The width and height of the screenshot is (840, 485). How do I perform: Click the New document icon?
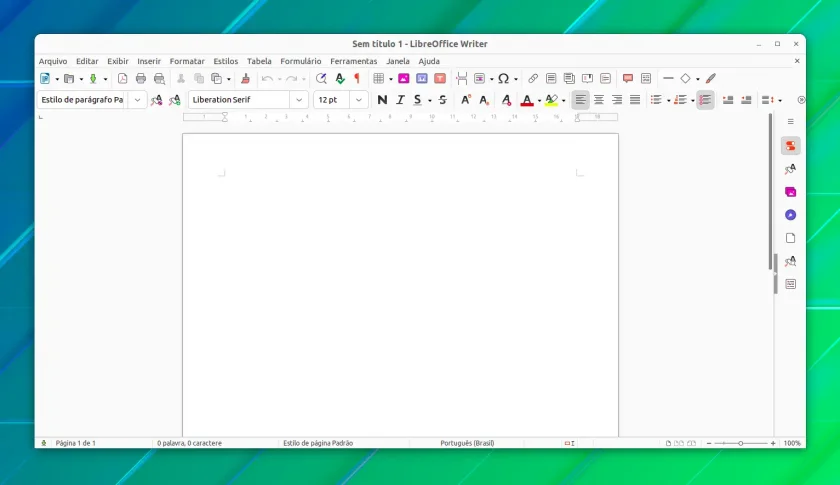tap(45, 79)
